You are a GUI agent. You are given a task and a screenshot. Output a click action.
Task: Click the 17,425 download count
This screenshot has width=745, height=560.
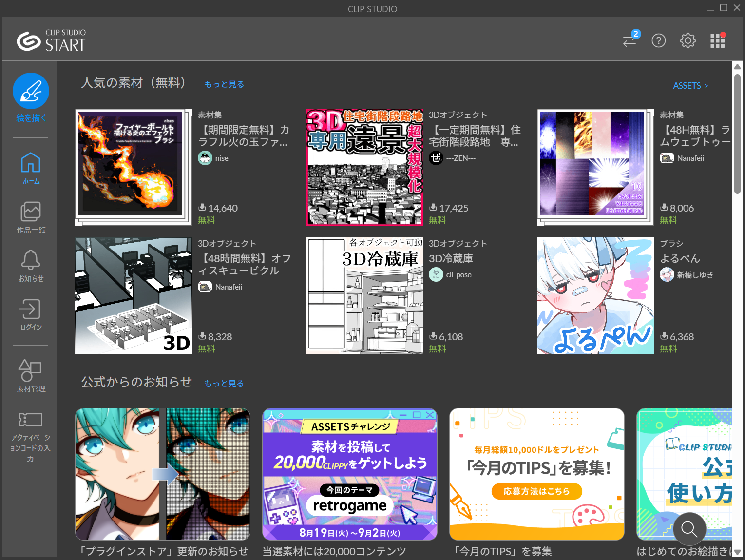pyautogui.click(x=454, y=208)
